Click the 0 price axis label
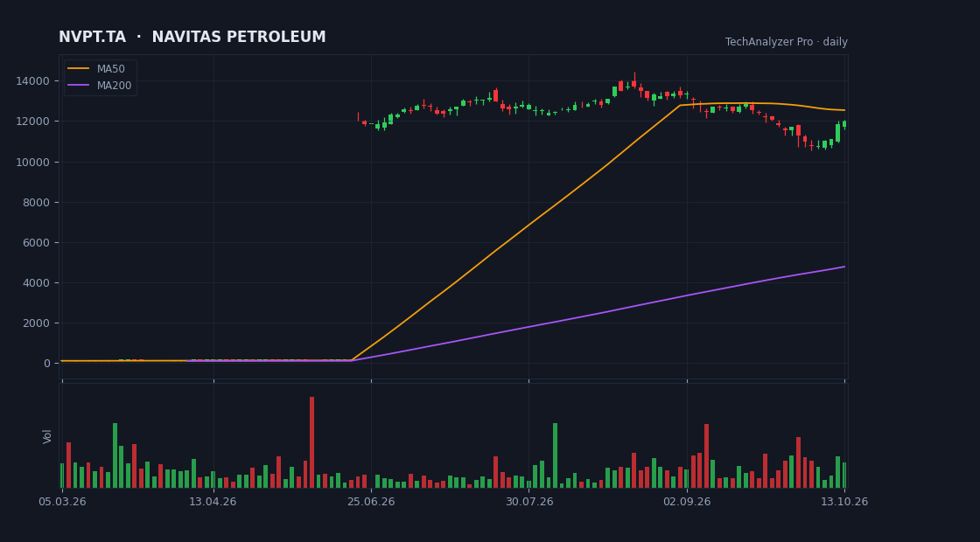Viewport: 980px width, 542px height. click(x=47, y=364)
